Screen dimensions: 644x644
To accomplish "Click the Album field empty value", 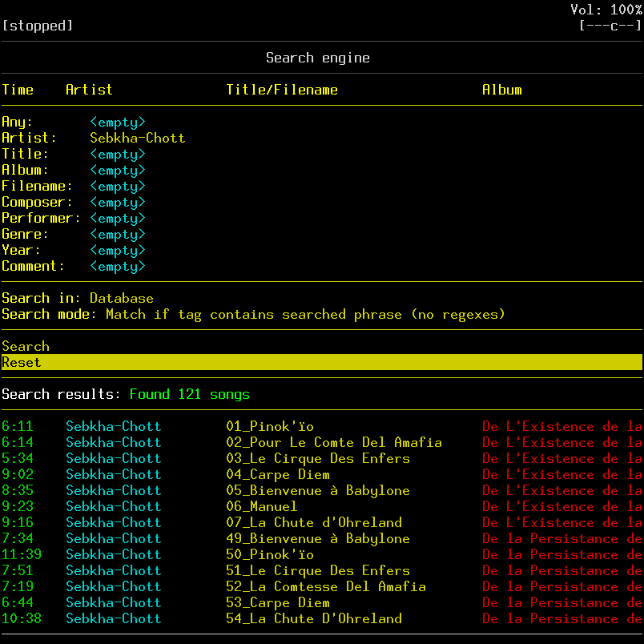I will pyautogui.click(x=117, y=170).
